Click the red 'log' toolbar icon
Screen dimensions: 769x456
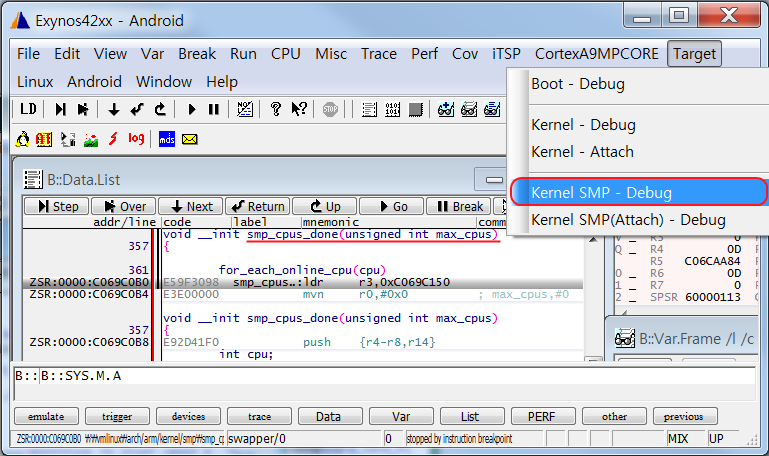pyautogui.click(x=136, y=139)
